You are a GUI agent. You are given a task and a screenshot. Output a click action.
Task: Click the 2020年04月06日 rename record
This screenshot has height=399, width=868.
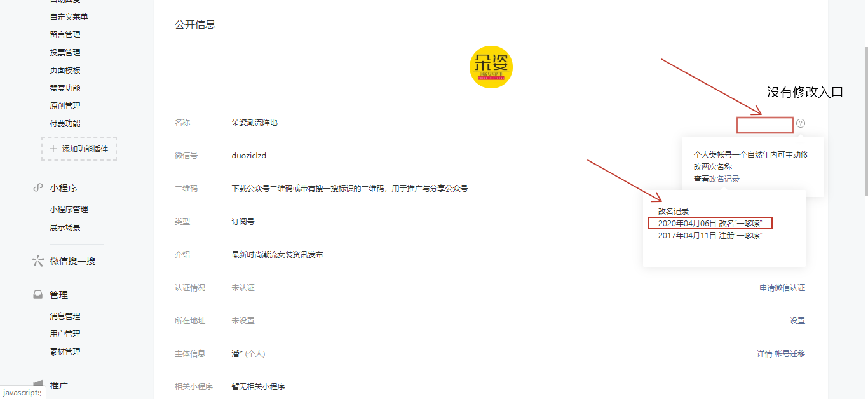pos(710,223)
